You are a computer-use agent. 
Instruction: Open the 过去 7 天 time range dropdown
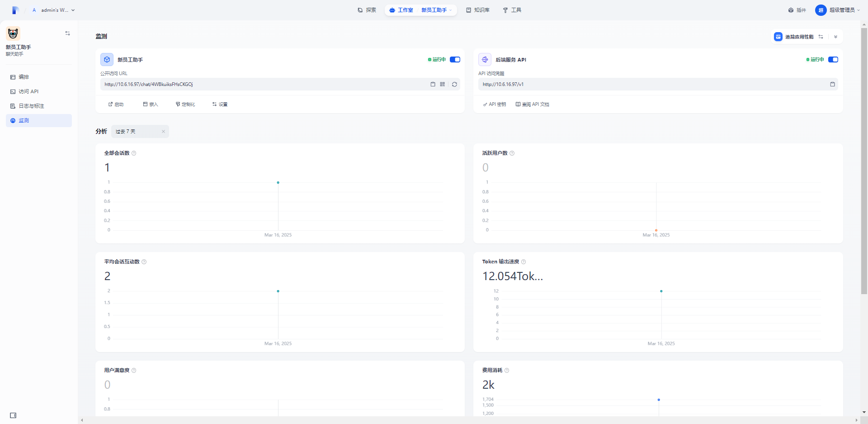point(140,131)
